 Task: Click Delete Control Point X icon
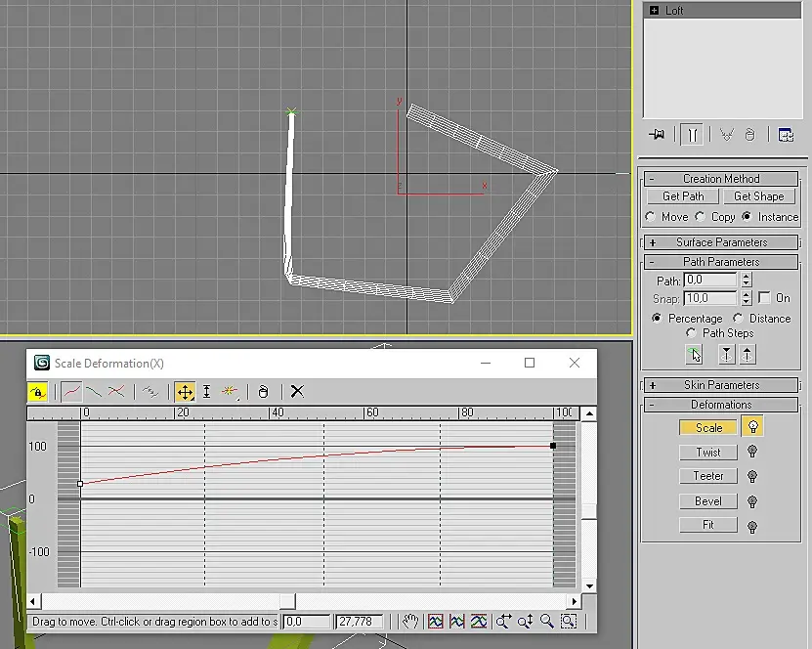[x=297, y=392]
